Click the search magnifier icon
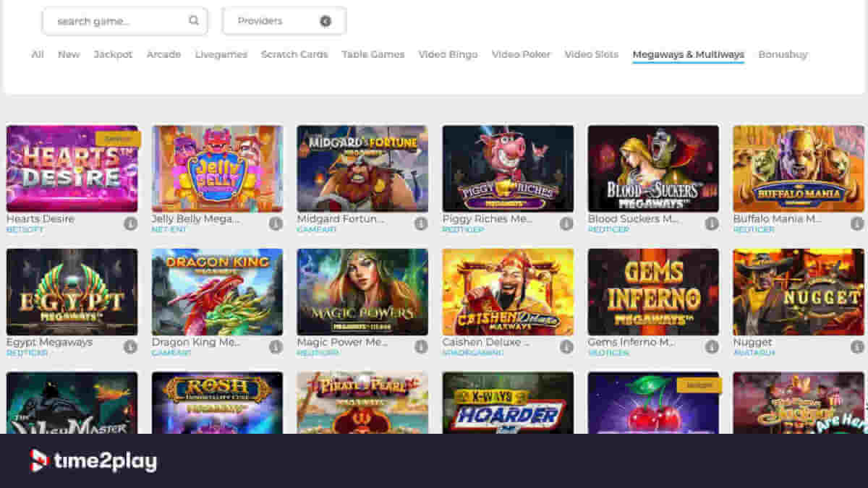Viewport: 868px width, 488px height. (194, 21)
